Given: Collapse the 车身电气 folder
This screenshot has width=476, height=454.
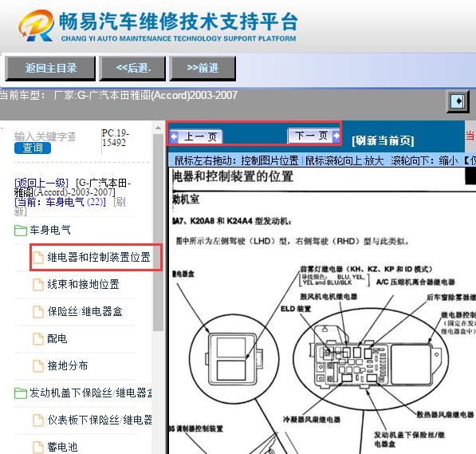Looking at the screenshot, I should (x=49, y=230).
